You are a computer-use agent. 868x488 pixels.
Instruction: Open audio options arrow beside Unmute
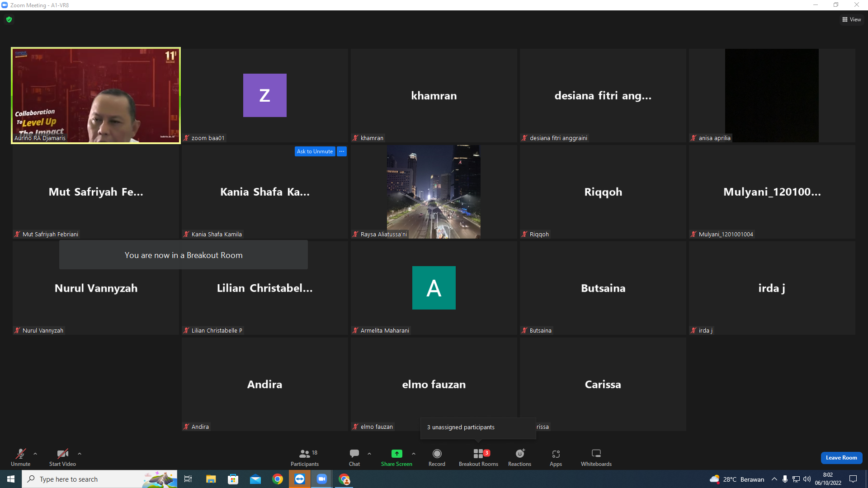point(35,454)
